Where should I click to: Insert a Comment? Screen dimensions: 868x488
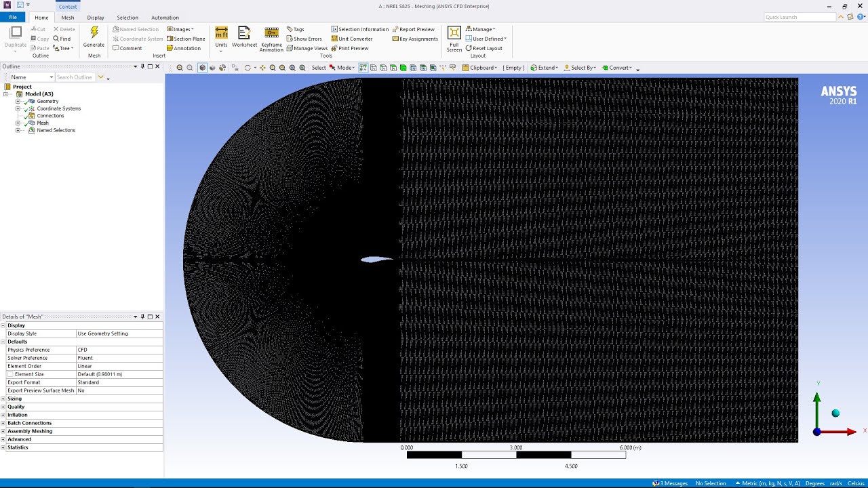[x=127, y=48]
